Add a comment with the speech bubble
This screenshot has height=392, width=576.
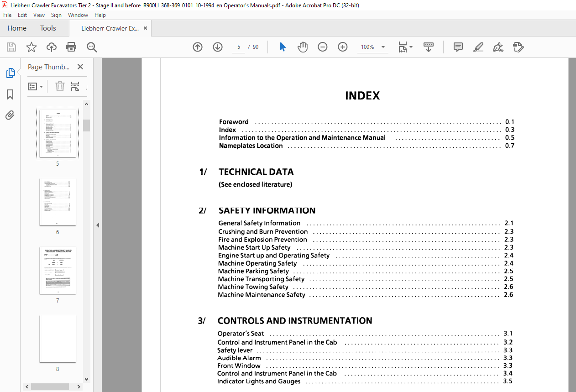click(458, 47)
